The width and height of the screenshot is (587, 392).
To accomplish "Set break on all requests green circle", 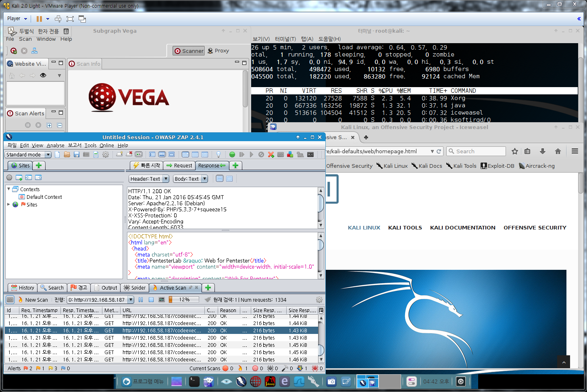I will tap(232, 154).
